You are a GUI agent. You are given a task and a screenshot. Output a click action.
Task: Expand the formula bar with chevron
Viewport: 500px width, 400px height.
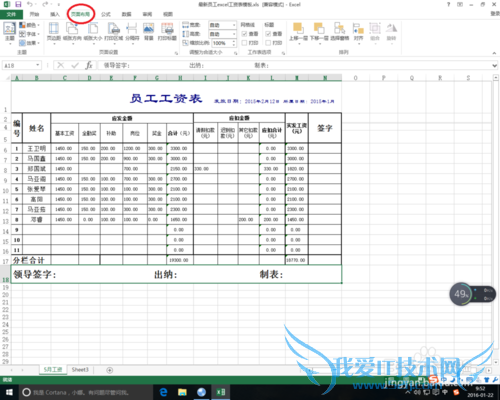(x=495, y=66)
